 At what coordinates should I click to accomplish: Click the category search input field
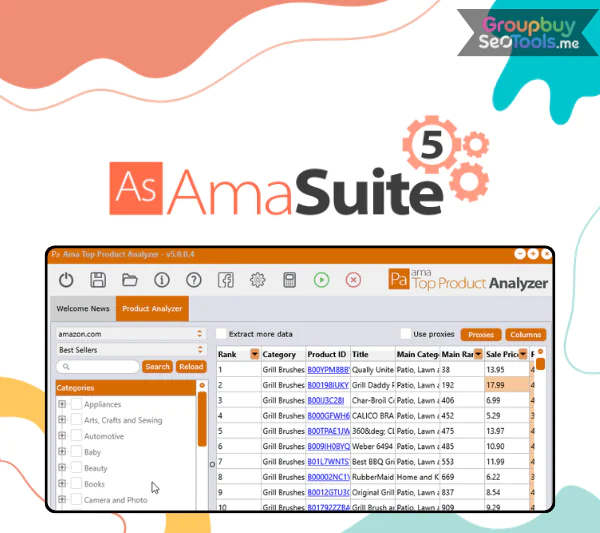pos(98,367)
